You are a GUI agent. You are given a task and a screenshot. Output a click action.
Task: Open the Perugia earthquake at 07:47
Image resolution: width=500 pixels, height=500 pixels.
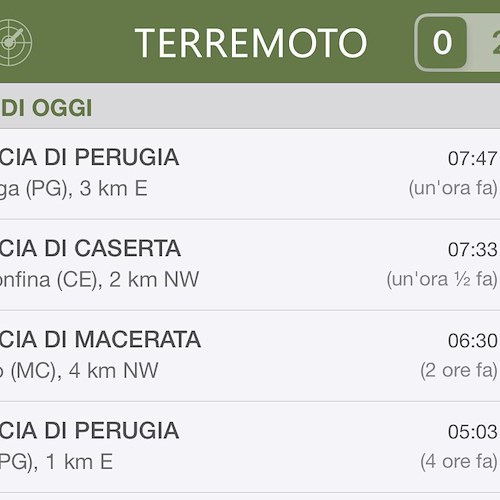point(250,174)
